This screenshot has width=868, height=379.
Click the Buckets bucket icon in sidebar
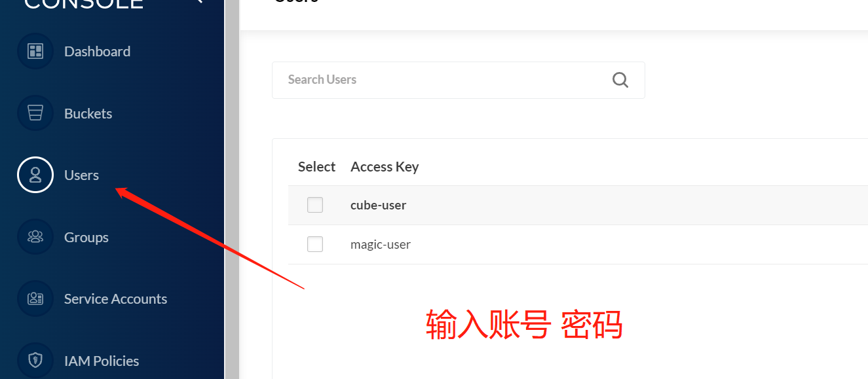pyautogui.click(x=35, y=113)
